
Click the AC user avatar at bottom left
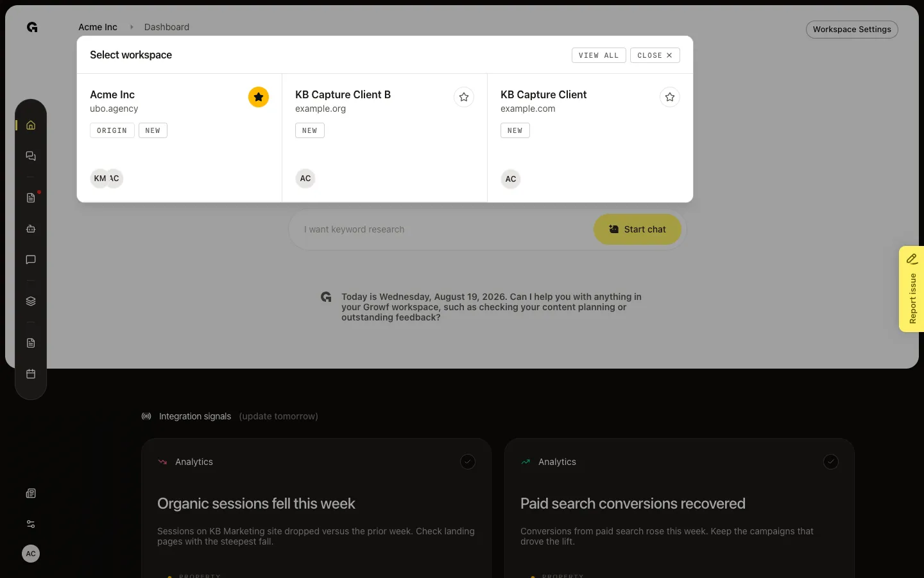31,554
